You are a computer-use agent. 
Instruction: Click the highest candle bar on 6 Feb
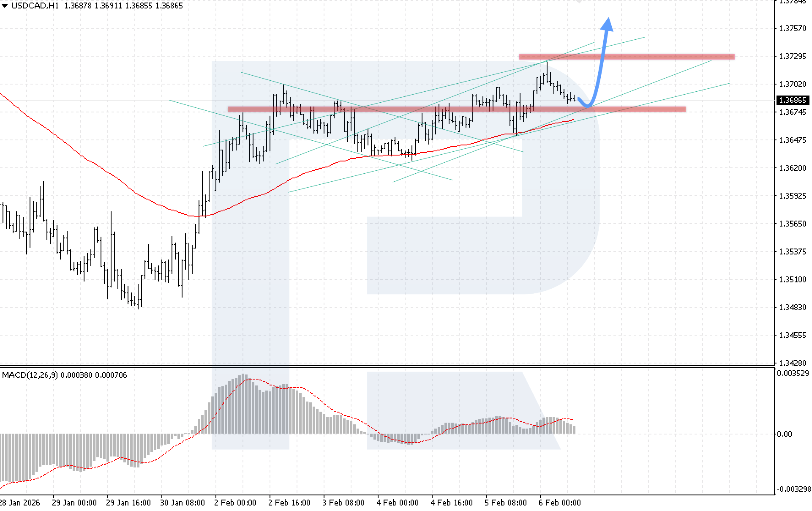(547, 72)
